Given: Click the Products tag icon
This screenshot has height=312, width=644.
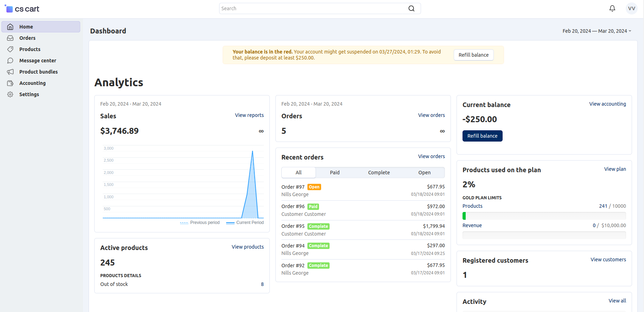Looking at the screenshot, I should click(10, 49).
